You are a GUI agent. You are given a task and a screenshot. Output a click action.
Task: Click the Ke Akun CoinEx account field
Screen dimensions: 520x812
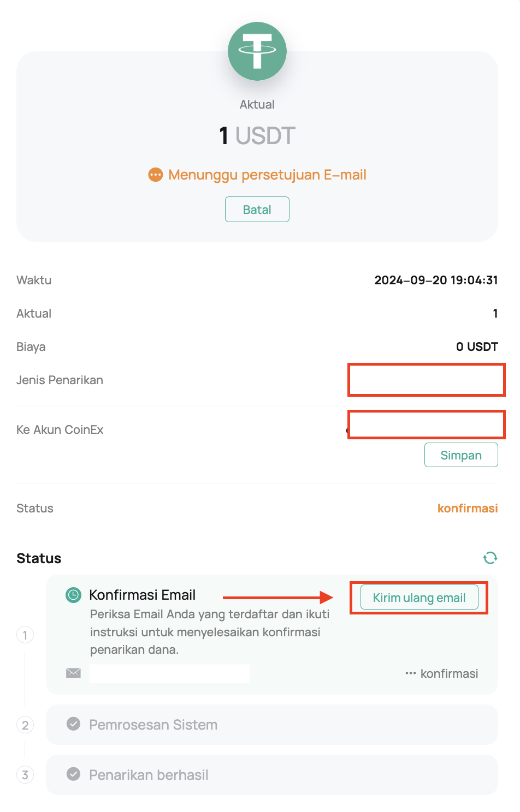[x=427, y=425]
